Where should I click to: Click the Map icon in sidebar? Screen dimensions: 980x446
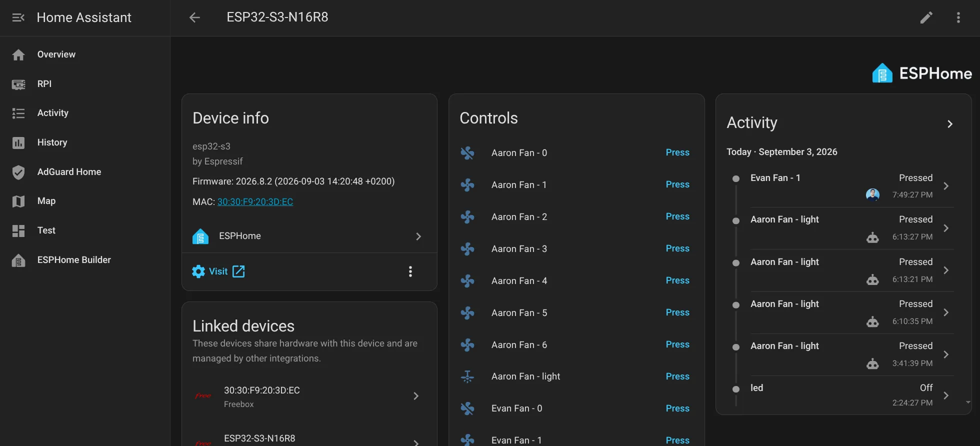pos(18,201)
